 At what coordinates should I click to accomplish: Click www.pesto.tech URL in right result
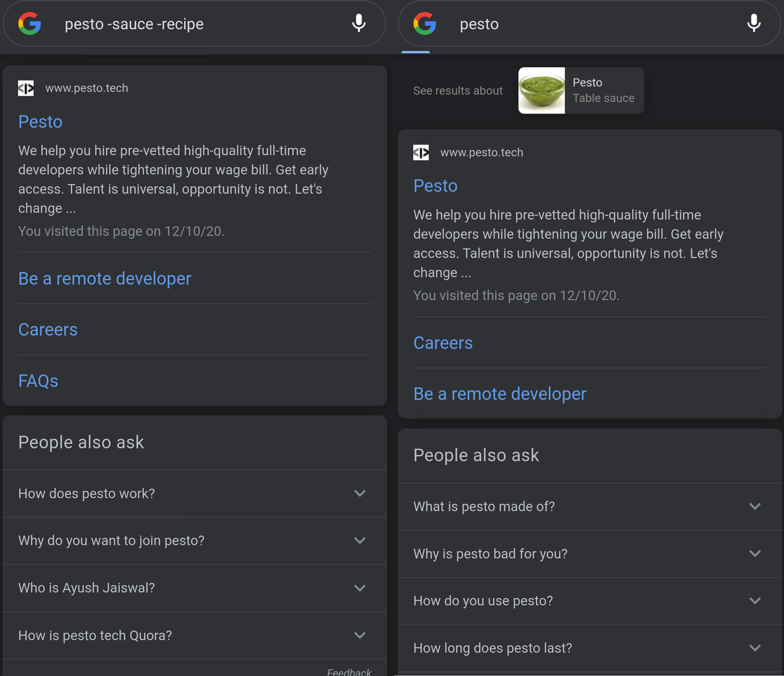[x=482, y=152]
